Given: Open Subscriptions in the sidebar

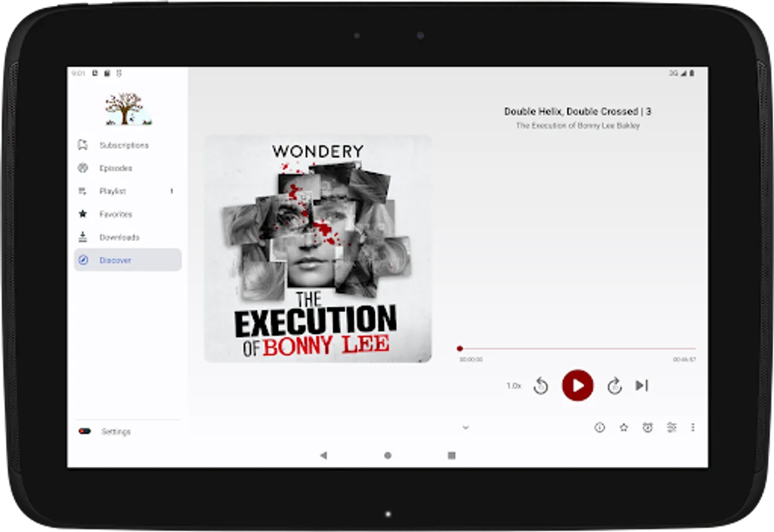Looking at the screenshot, I should pyautogui.click(x=128, y=145).
